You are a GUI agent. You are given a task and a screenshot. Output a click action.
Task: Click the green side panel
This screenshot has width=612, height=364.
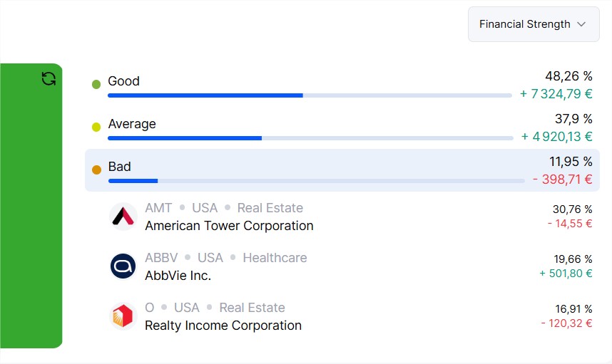31,206
